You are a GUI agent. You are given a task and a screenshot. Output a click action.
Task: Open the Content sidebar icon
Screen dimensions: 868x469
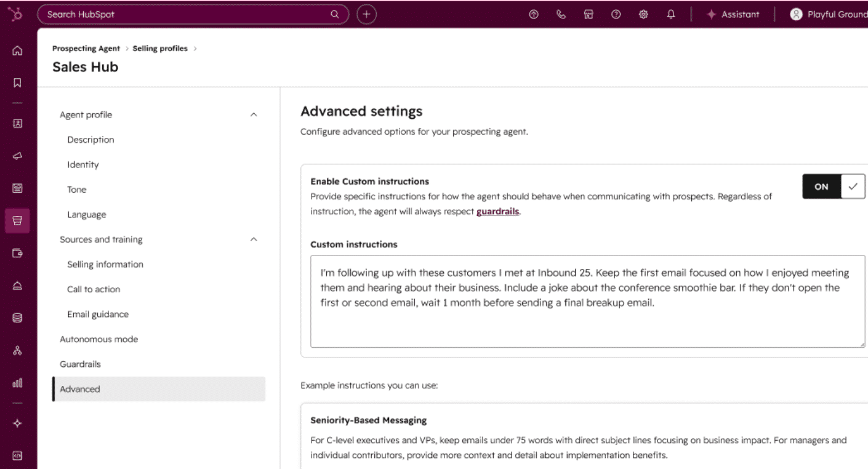[17, 188]
